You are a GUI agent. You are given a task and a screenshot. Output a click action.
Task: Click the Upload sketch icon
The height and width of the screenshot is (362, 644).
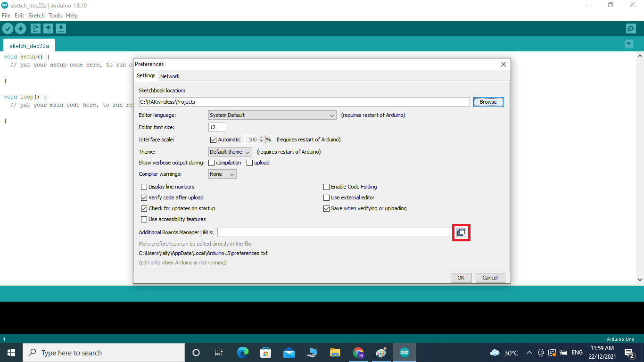point(21,28)
